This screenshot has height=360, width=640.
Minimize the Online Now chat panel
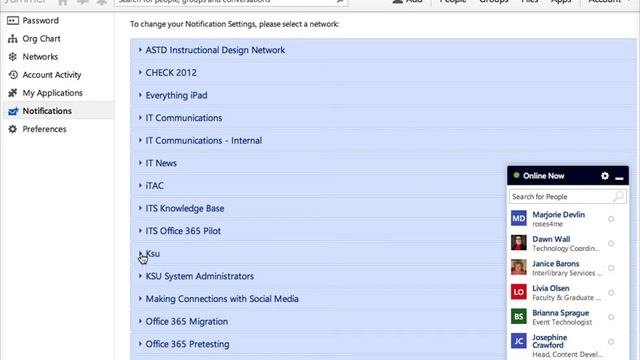click(619, 178)
